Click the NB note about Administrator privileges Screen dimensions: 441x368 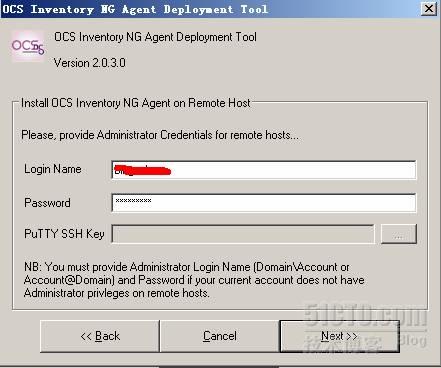coord(194,280)
